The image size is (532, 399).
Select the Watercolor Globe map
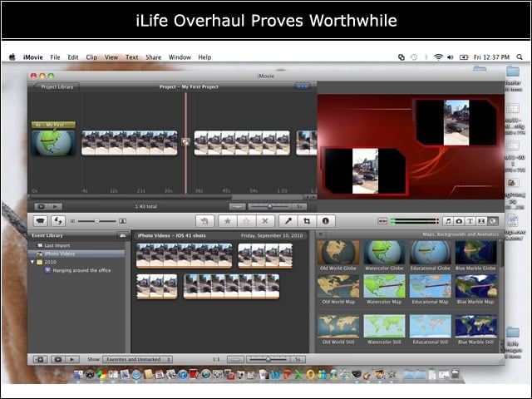[x=384, y=253]
